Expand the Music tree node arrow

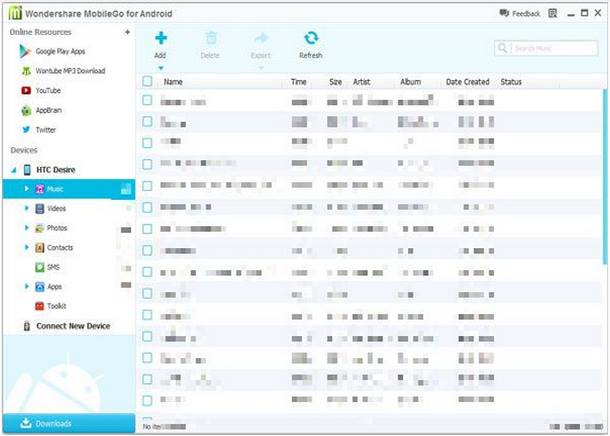26,189
